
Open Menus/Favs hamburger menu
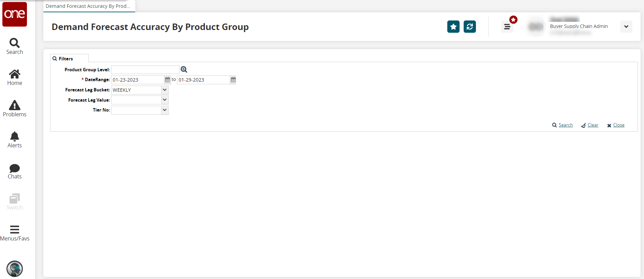15,233
